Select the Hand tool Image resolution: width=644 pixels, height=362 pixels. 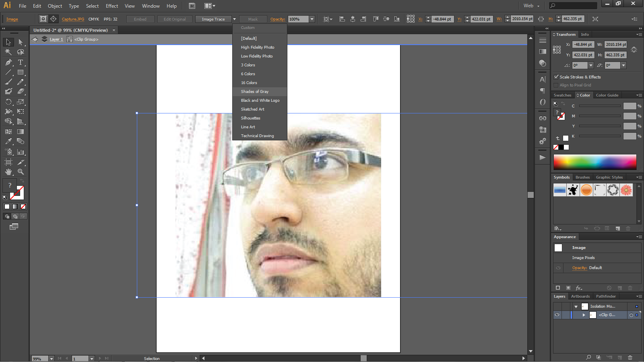pos(8,172)
